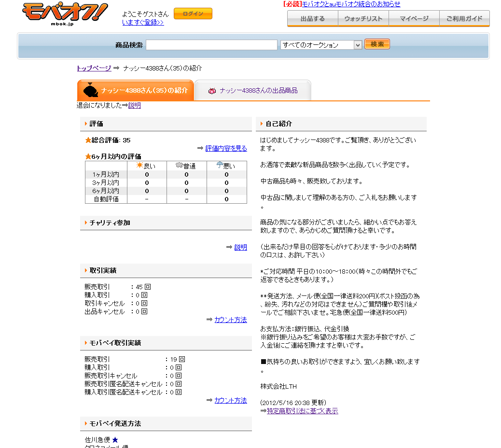The width and height of the screenshot is (501, 448).
Task: Switch to ナッシー4388さんの出品商品 tab
Action: [x=258, y=91]
